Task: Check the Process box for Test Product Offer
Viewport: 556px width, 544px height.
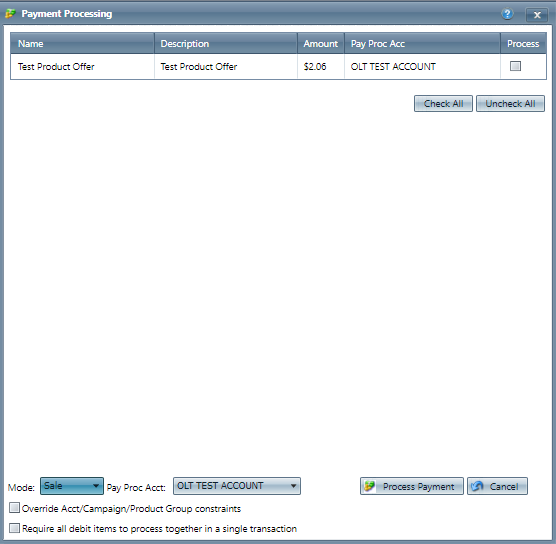Action: [515, 66]
